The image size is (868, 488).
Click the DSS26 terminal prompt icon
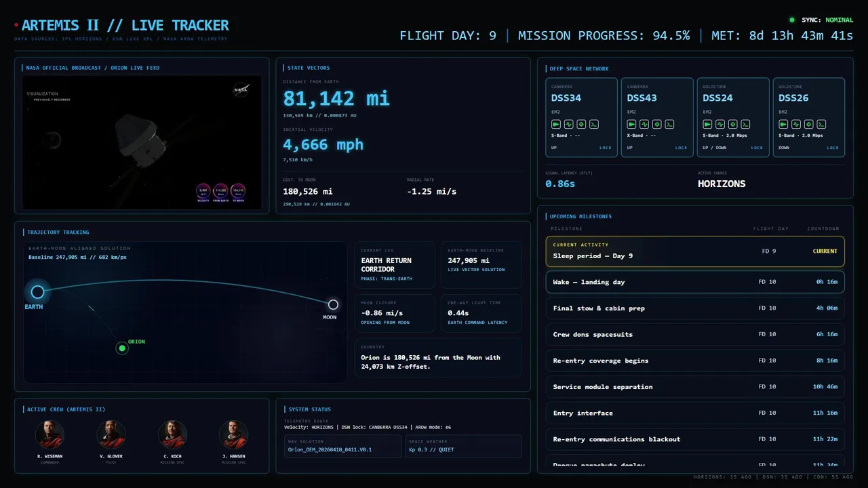point(821,124)
